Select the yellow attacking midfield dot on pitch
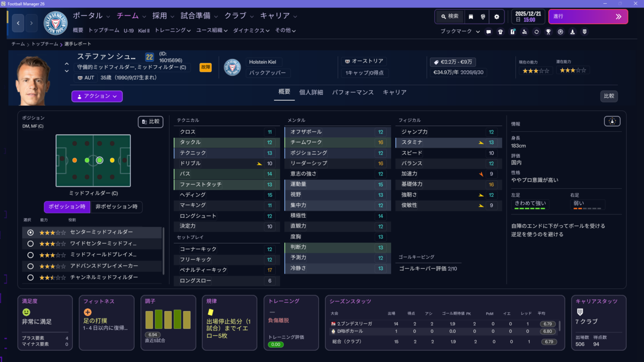This screenshot has height=362, width=644. click(112, 160)
